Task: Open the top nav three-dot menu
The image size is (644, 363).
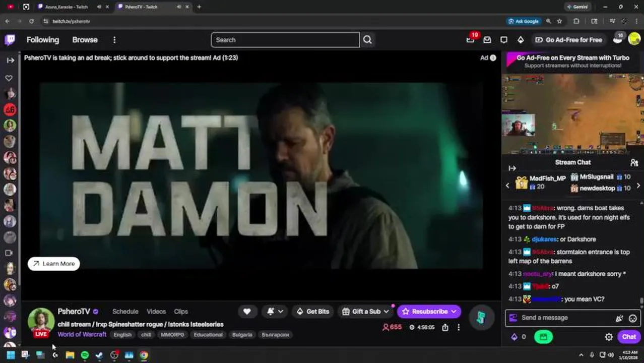Action: 114,40
